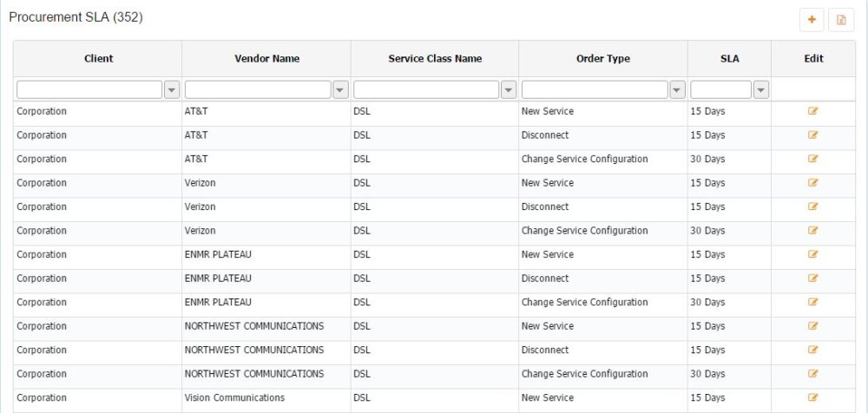The image size is (868, 413).
Task: Edit the ENMR PLATEAU New Service row
Action: click(813, 254)
